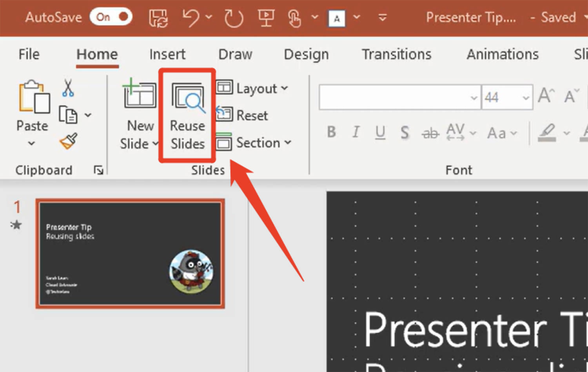The height and width of the screenshot is (372, 588).
Task: Switch to the Insert tab
Action: click(x=167, y=54)
